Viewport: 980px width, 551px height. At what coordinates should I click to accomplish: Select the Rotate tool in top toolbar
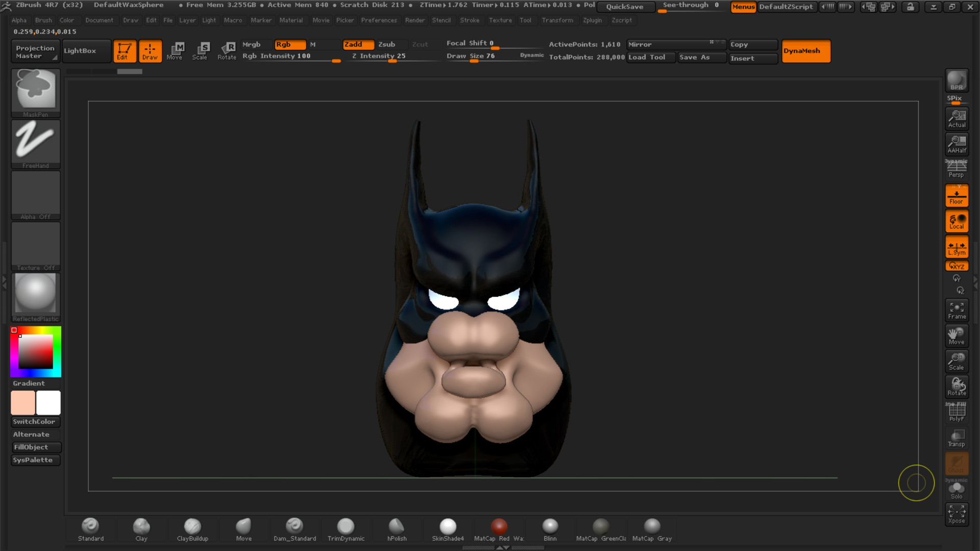tap(227, 51)
